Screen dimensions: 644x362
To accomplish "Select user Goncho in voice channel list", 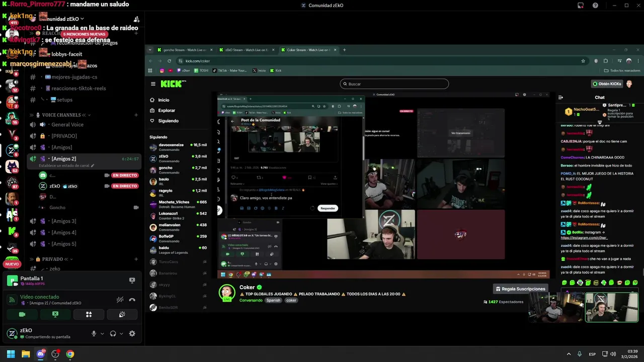I will pyautogui.click(x=57, y=208).
